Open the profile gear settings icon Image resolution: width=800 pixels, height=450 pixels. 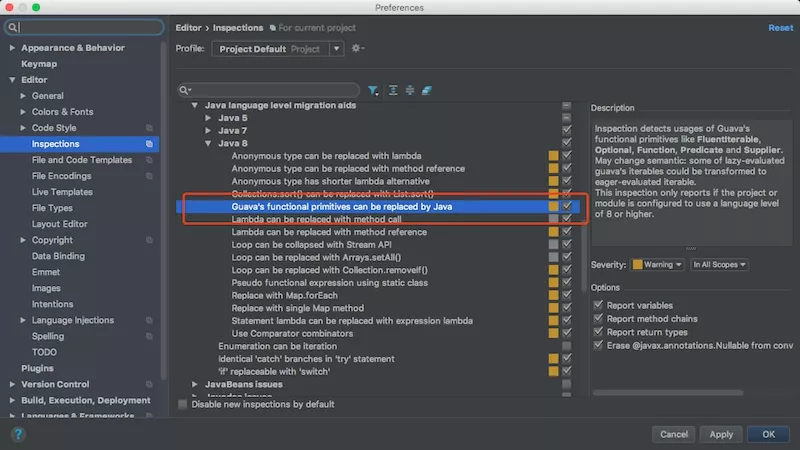tap(357, 48)
